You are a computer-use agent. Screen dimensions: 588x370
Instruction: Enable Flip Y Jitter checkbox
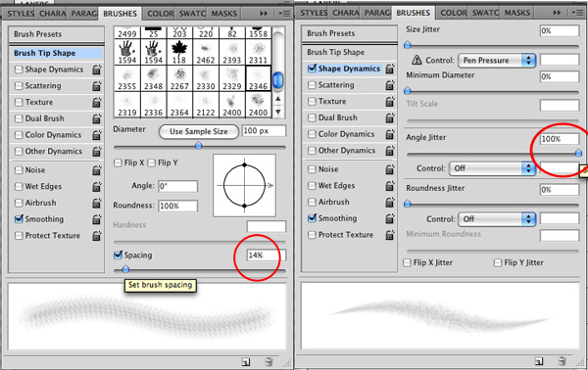tap(498, 262)
